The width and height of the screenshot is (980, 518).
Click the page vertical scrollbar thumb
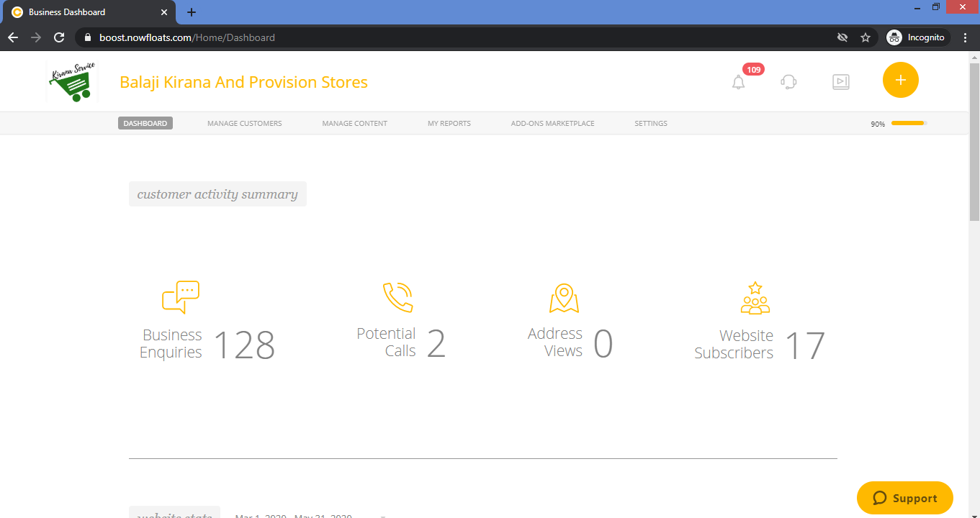click(974, 142)
